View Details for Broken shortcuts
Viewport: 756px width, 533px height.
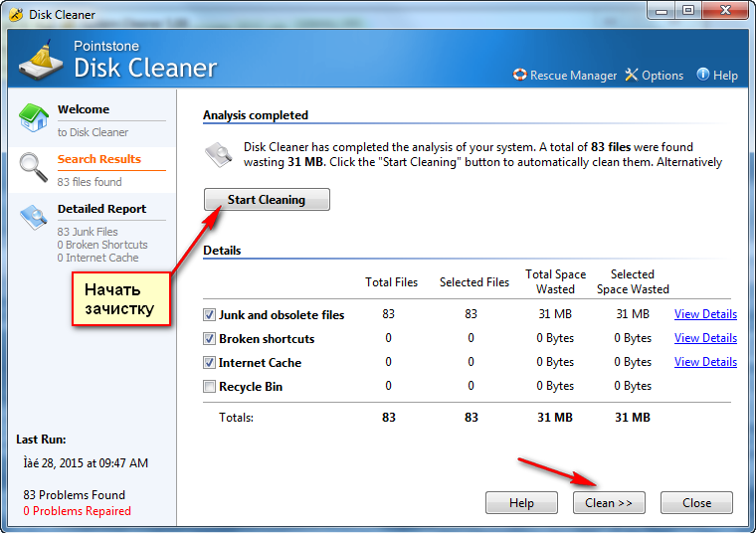tap(705, 338)
